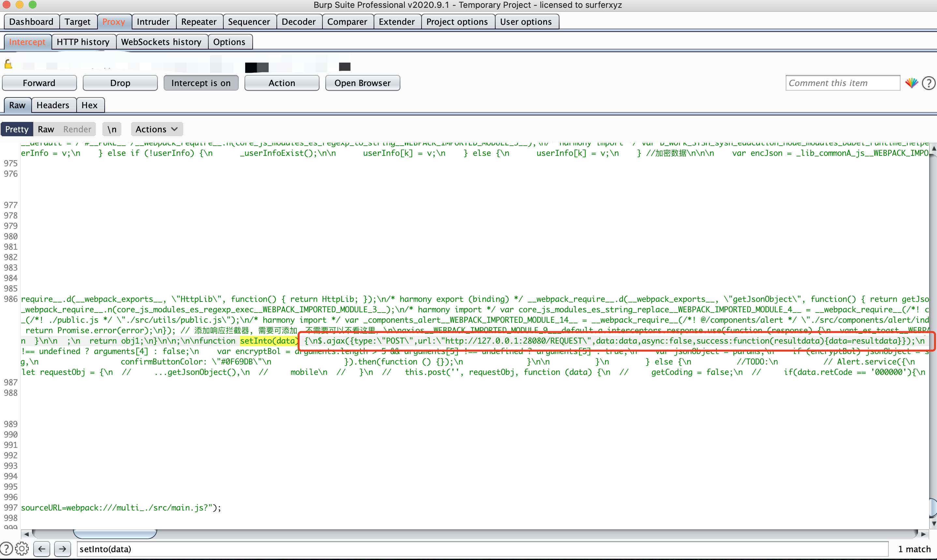Click horizontal scrollbar left arrow
Viewport: 937px width, 560px height.
(26, 534)
